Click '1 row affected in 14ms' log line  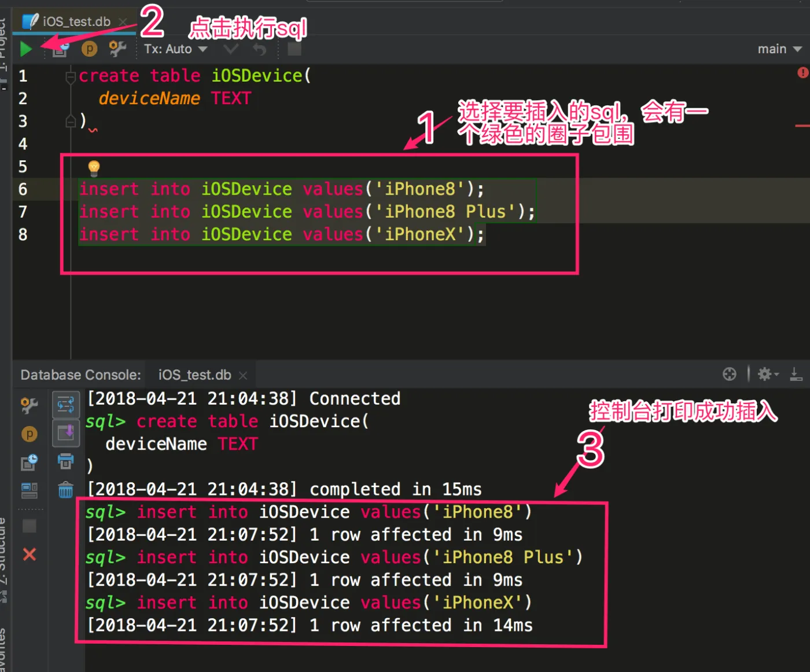310,626
